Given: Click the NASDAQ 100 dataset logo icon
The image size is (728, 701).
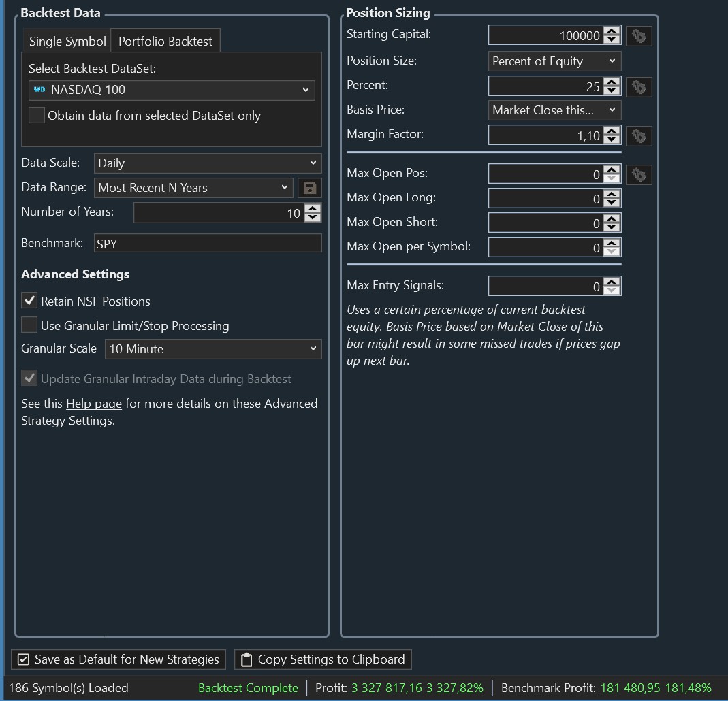Looking at the screenshot, I should click(39, 90).
